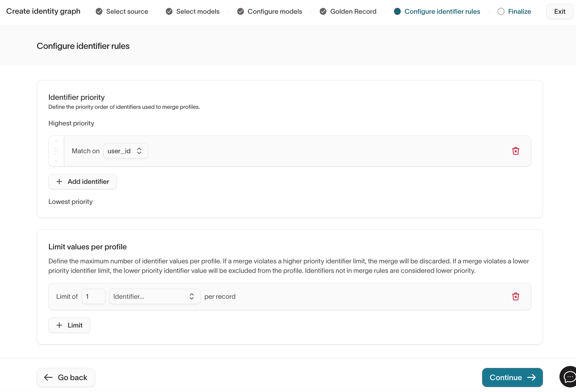Click the Limit of value field
Screen dimensions: 576x392
coord(93,296)
